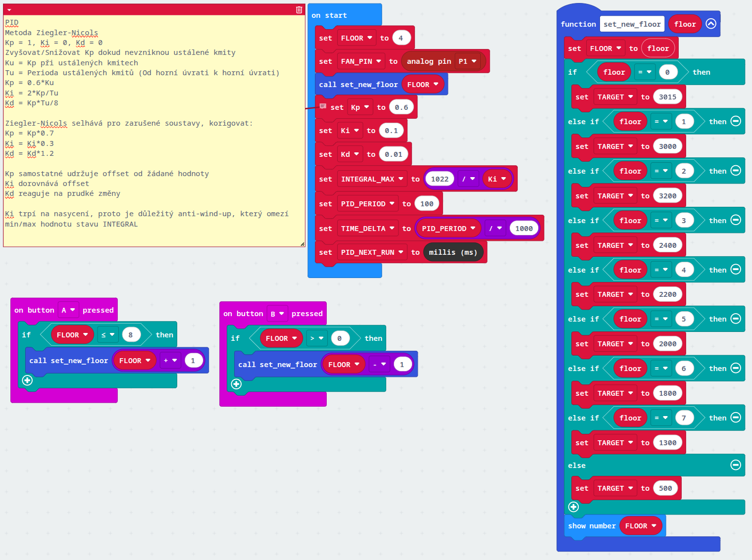Collapse the set_new_floor function definition
The width and height of the screenshot is (752, 560).
(711, 24)
